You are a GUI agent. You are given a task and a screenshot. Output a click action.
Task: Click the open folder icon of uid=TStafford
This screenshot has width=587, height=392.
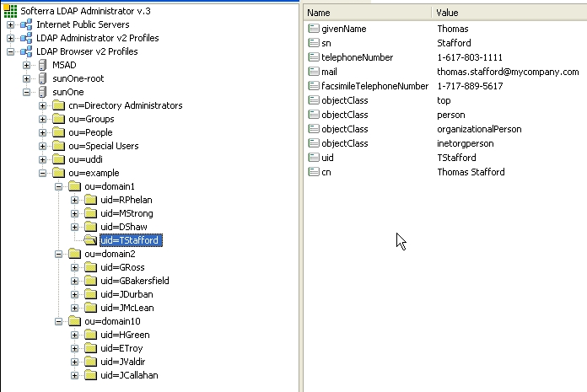click(x=90, y=240)
